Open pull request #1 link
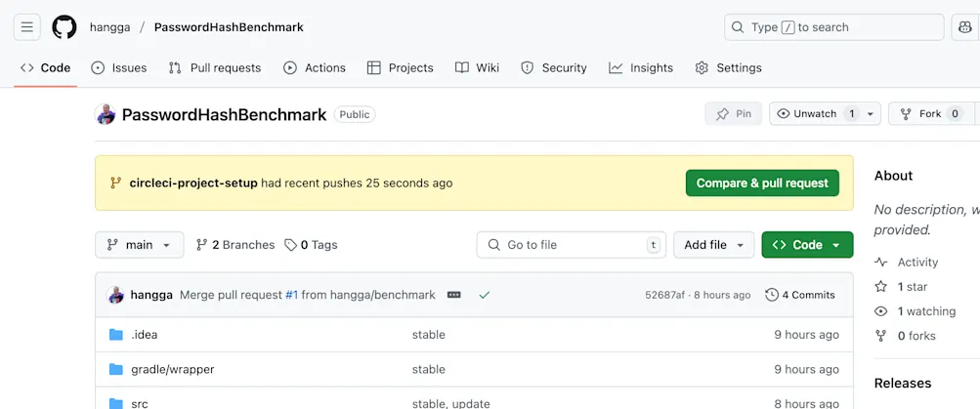Viewport: 980px width, 409px height. (x=292, y=295)
